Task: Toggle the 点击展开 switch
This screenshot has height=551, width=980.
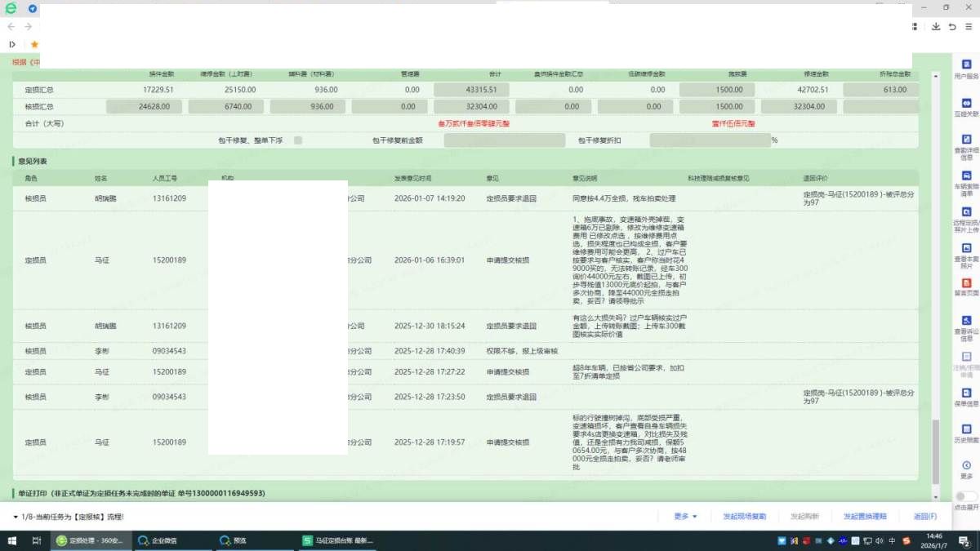Action: pos(965,496)
